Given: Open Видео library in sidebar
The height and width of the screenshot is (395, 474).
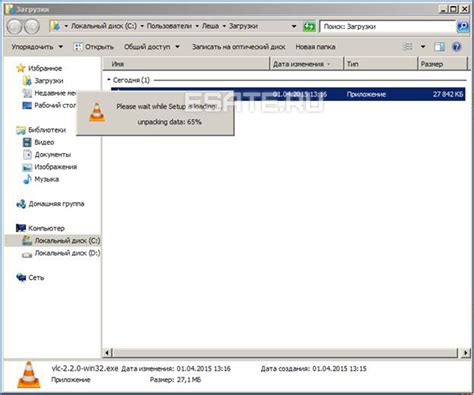Looking at the screenshot, I should [44, 143].
